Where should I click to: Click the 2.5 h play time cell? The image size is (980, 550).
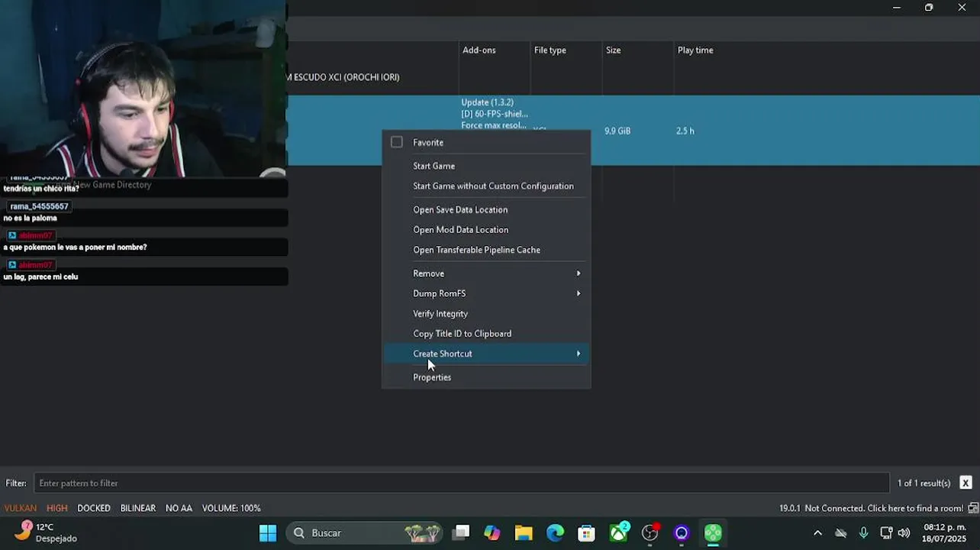pyautogui.click(x=685, y=131)
